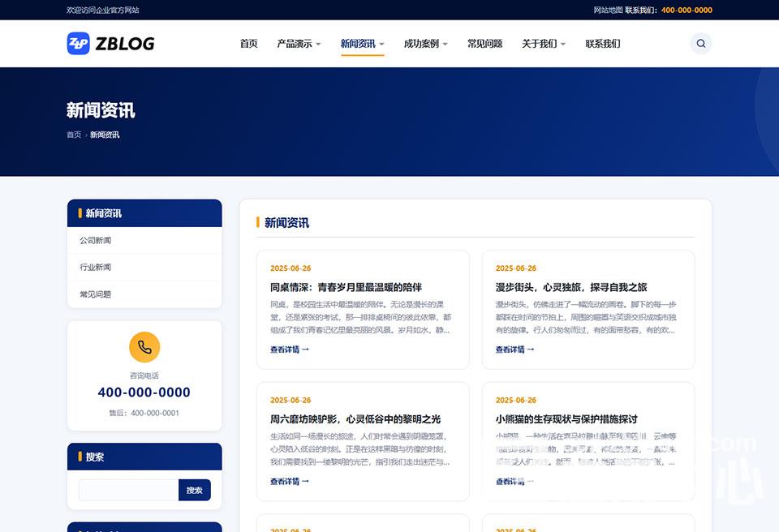The height and width of the screenshot is (532, 779).
Task: Click 查看详情 under 漫步街头 article
Action: 514,350
